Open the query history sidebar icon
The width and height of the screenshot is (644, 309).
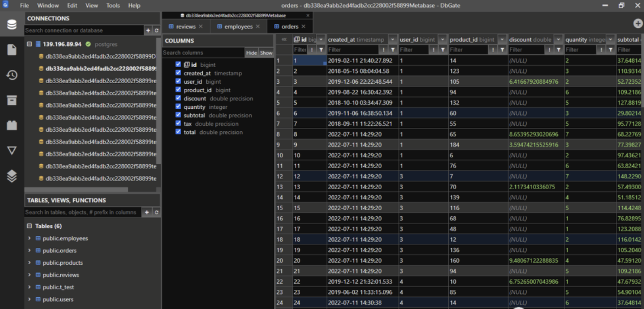coord(12,75)
